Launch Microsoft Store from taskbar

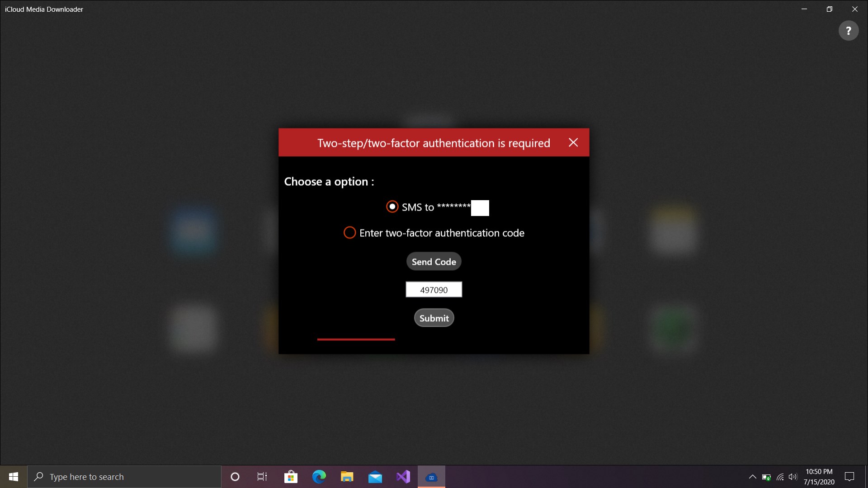tap(291, 477)
